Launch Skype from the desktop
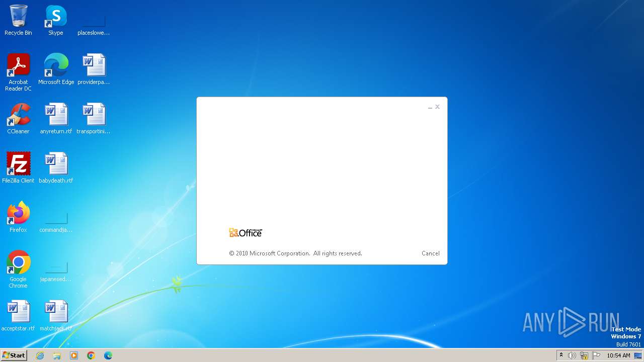 (56, 20)
